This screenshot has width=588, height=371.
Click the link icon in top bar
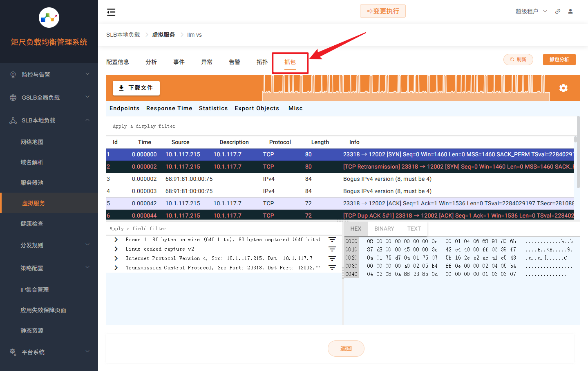click(x=557, y=11)
